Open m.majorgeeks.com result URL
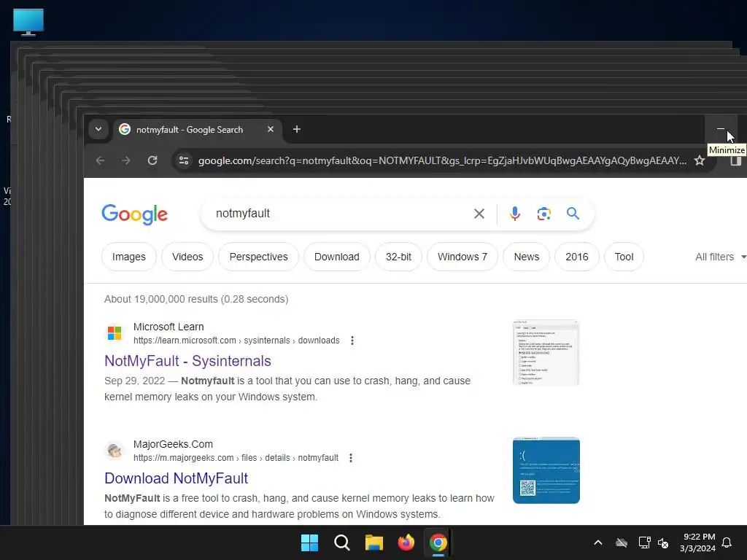 [236, 458]
